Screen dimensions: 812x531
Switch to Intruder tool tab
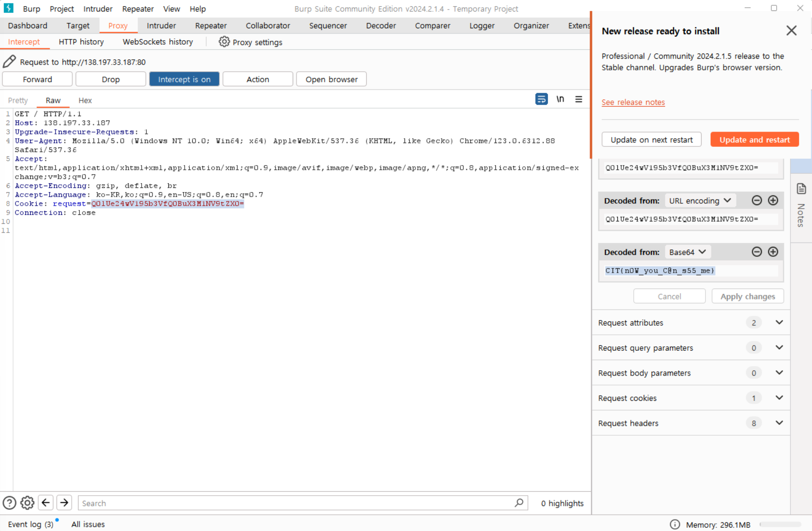coord(161,25)
